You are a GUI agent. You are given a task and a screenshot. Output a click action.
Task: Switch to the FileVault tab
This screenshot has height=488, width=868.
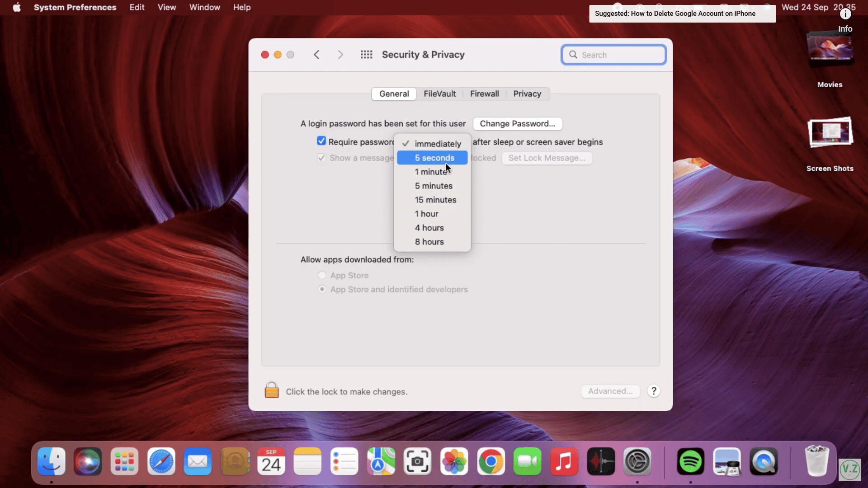439,94
